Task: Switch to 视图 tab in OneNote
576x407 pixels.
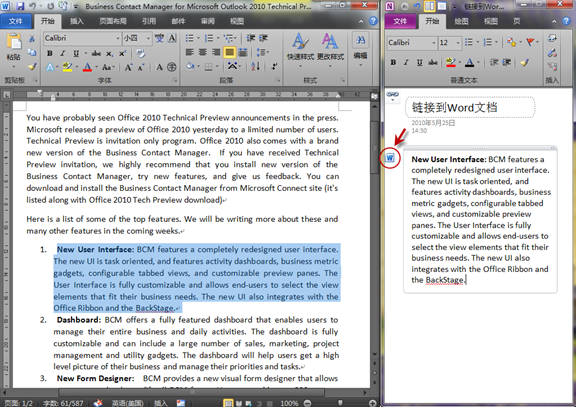Action: (491, 21)
